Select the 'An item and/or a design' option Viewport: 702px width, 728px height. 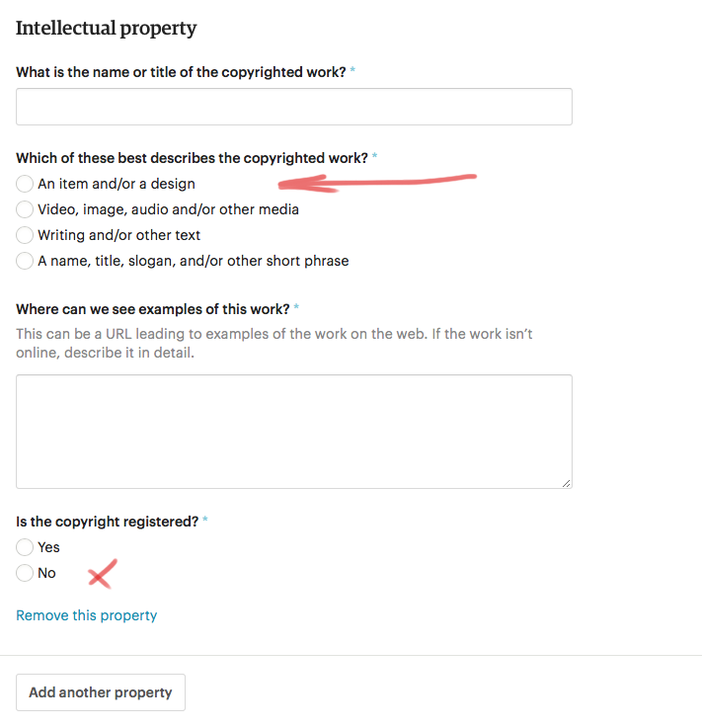coord(24,184)
